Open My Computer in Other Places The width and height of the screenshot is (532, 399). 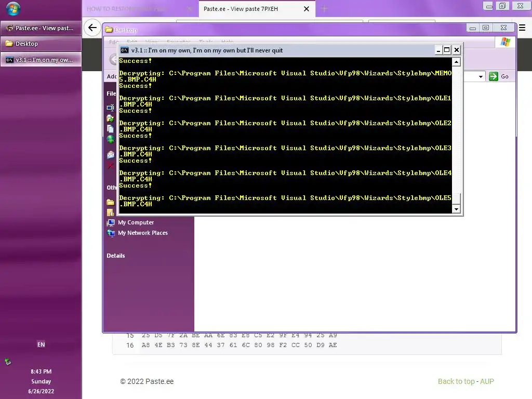pyautogui.click(x=136, y=222)
